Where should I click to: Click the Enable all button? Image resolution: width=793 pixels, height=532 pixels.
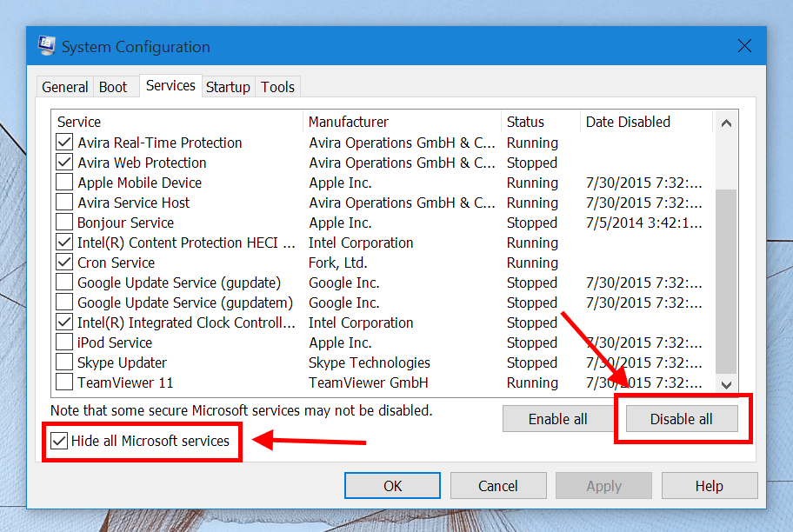click(558, 419)
